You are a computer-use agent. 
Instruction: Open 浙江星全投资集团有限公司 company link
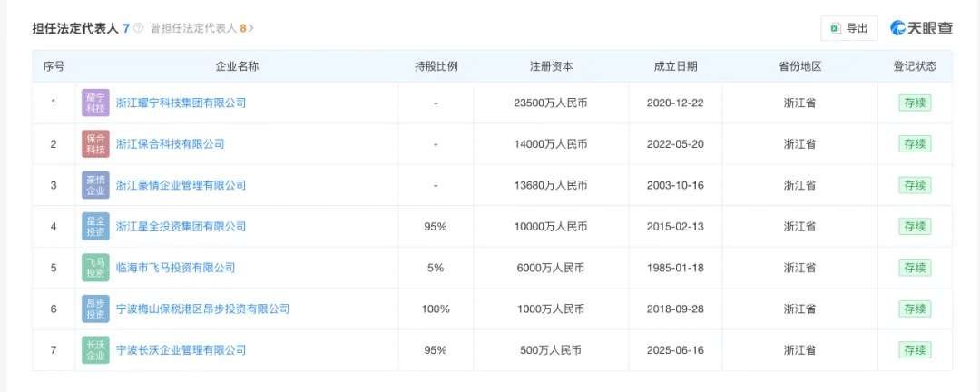pyautogui.click(x=181, y=226)
